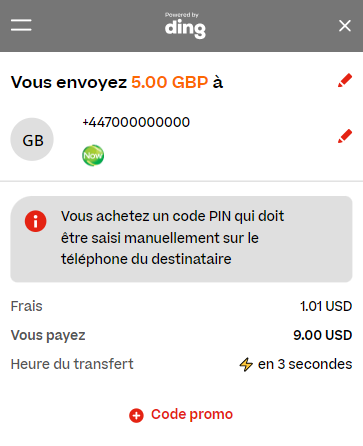Click the Frais fee label
The image size is (363, 446).
[x=27, y=306]
